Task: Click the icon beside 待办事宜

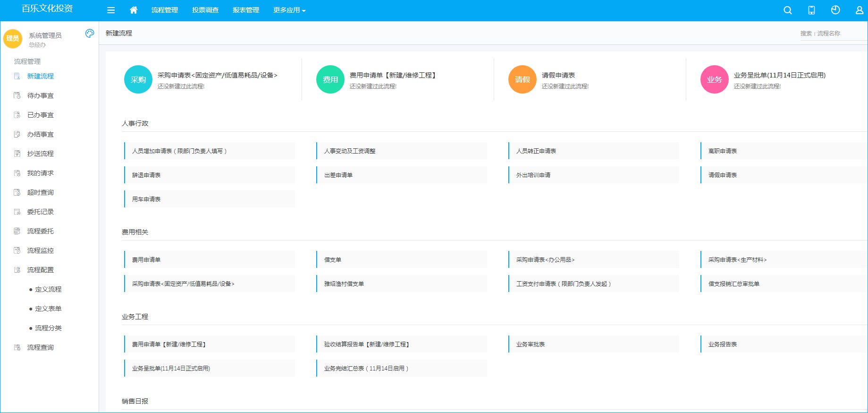Action: coord(17,95)
